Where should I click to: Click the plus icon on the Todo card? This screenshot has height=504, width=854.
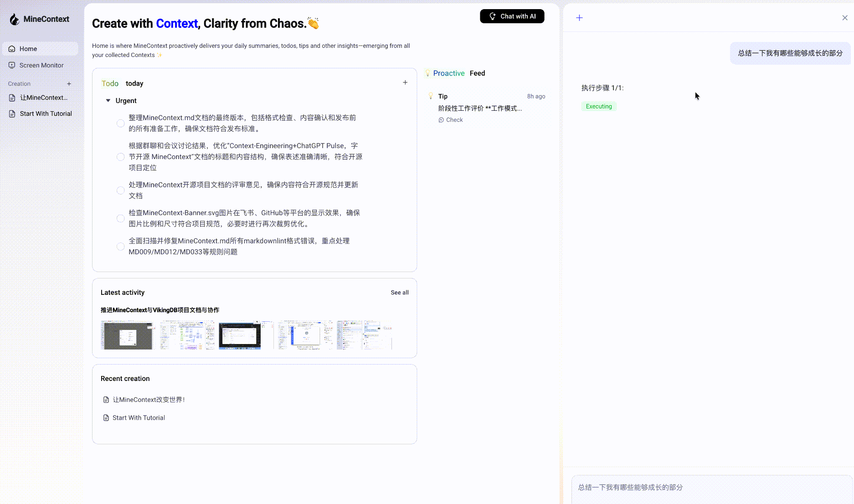point(405,82)
